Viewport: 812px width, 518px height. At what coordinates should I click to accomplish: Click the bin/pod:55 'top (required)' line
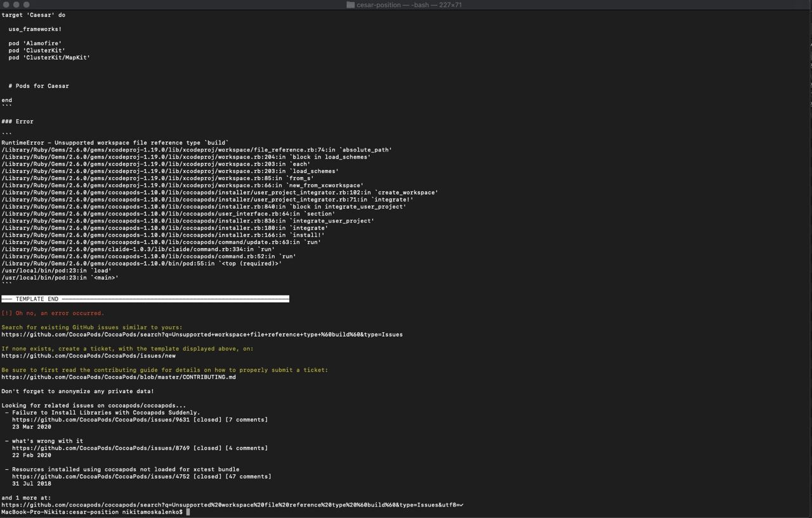(141, 263)
